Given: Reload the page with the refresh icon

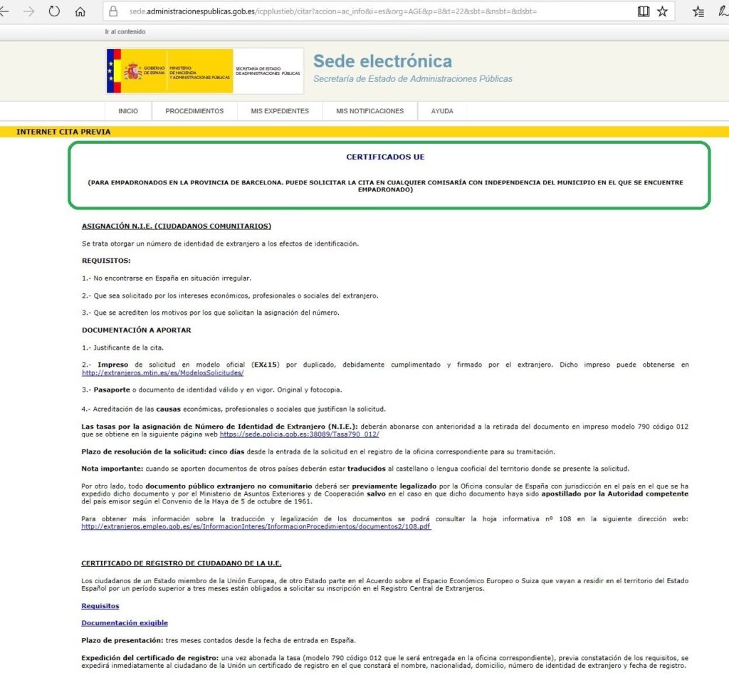Looking at the screenshot, I should pyautogui.click(x=55, y=11).
